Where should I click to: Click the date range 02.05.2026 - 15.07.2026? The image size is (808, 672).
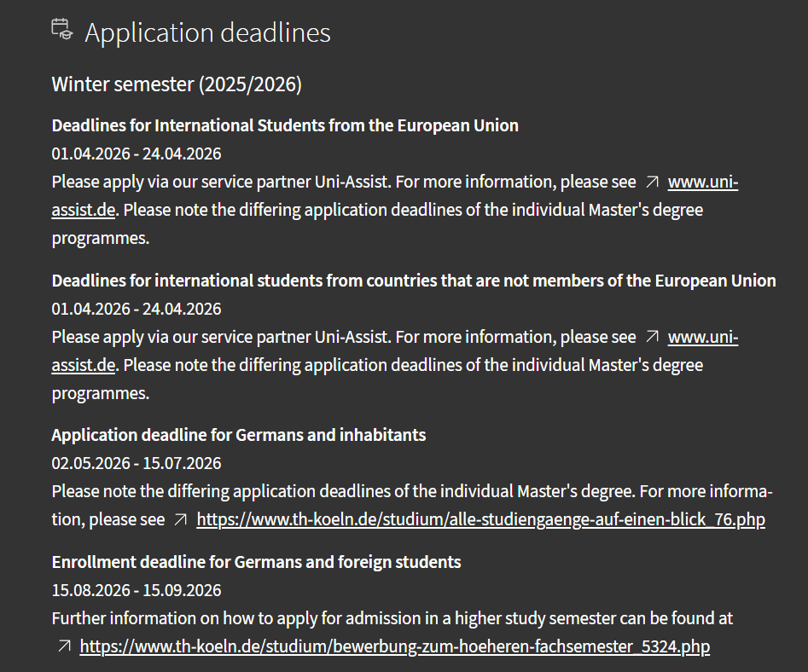click(x=137, y=463)
